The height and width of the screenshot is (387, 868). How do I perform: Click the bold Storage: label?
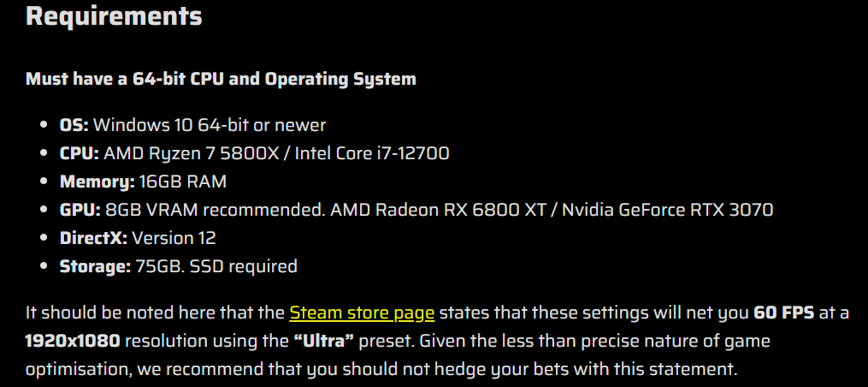pos(95,266)
